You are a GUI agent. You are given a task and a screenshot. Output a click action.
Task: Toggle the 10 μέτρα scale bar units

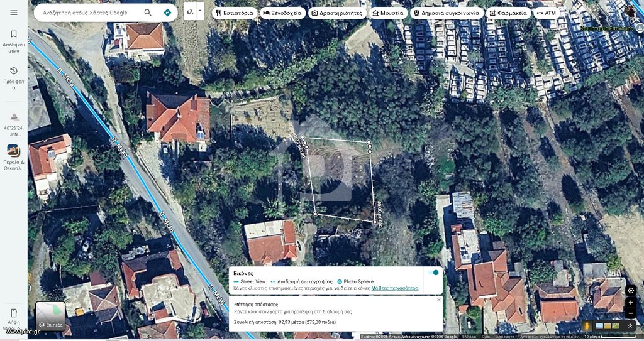click(x=611, y=337)
